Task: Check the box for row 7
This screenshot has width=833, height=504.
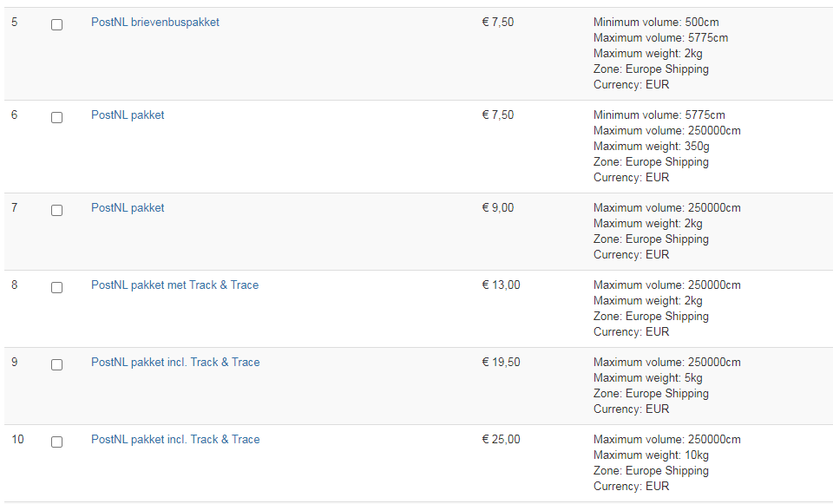Action: tap(56, 211)
